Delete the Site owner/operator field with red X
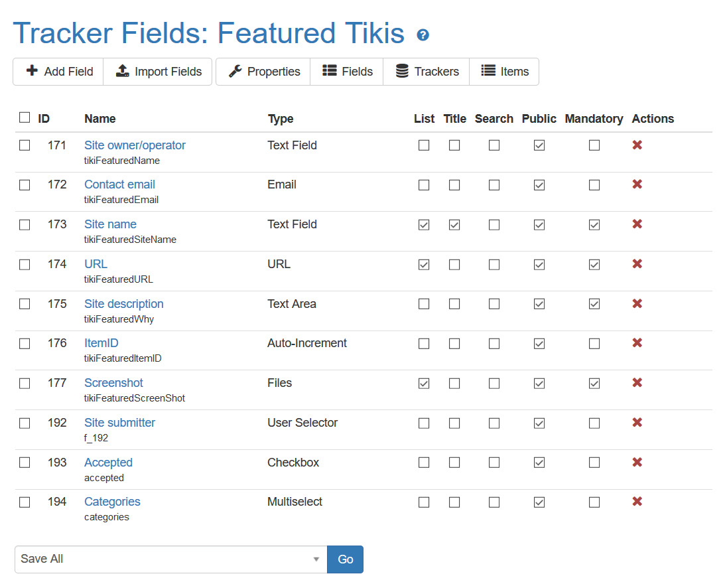Screen dimensions: 727x588 [x=637, y=145]
